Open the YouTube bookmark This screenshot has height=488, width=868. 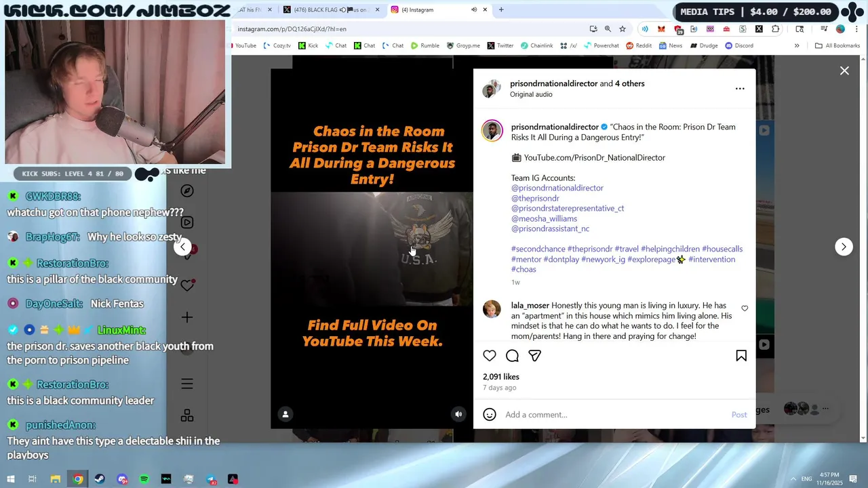point(244,45)
